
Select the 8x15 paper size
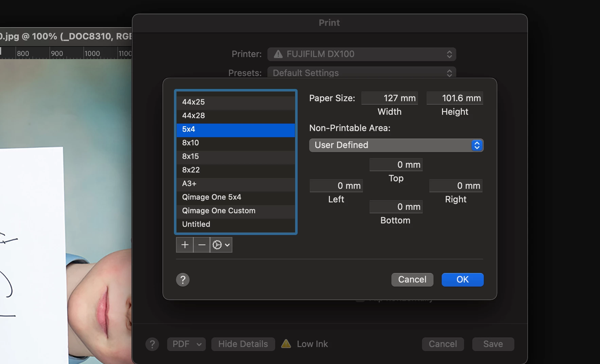coord(236,156)
